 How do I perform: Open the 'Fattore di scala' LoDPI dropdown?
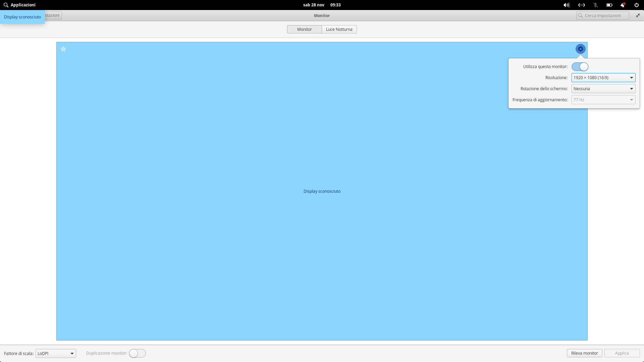[x=56, y=353]
